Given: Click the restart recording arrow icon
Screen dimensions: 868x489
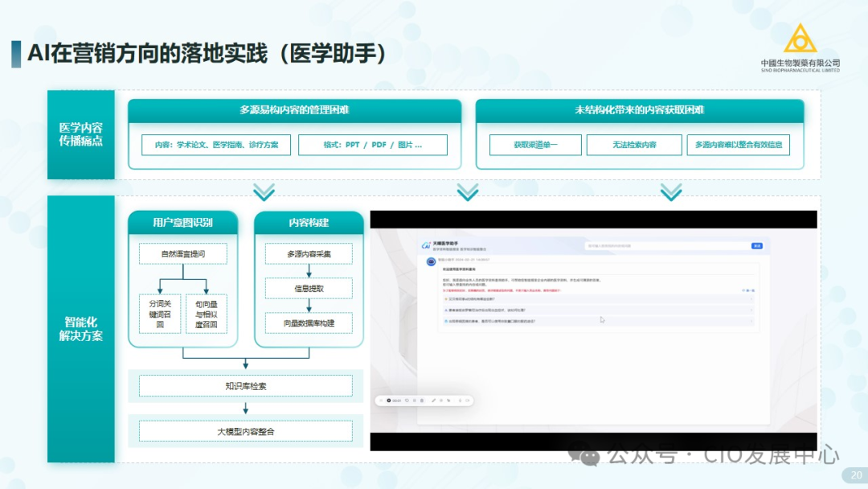Looking at the screenshot, I should [x=407, y=400].
